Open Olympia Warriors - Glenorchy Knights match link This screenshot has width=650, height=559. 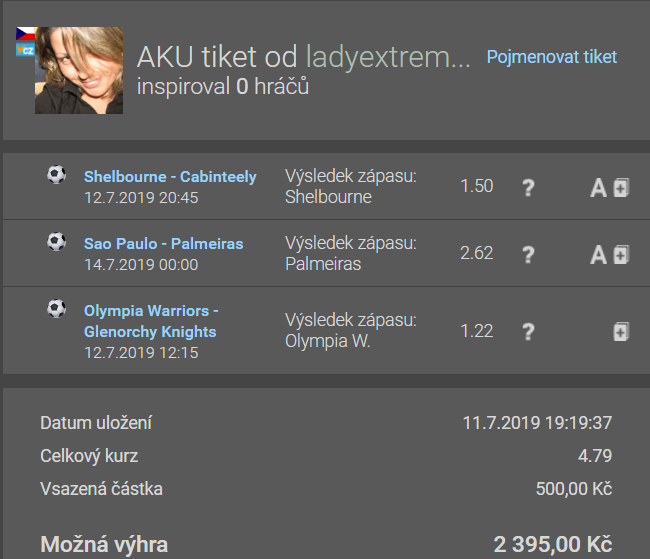pos(151,321)
